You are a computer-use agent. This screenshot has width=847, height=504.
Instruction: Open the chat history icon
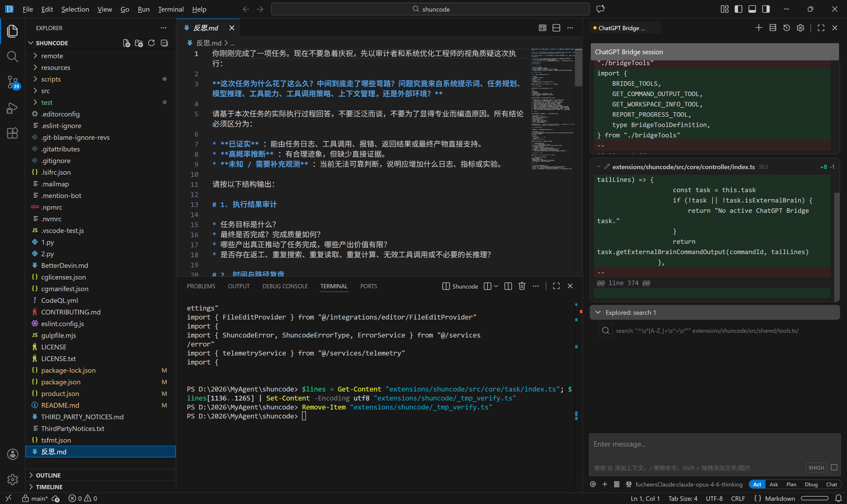tap(787, 28)
